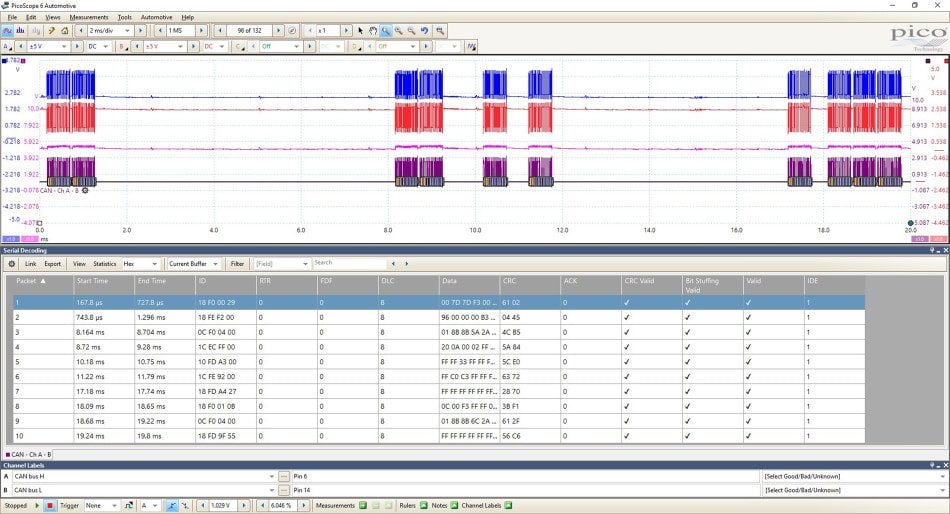
Task: Switch to scope mode icon
Action: coord(7,30)
